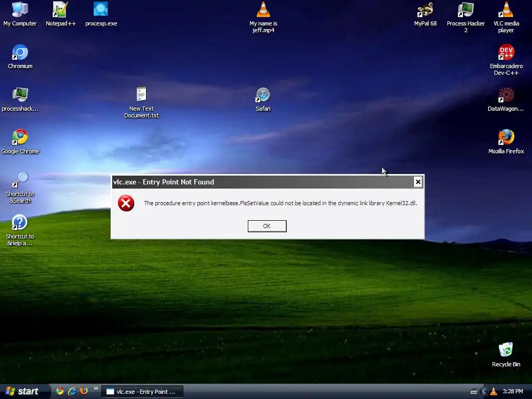
Task: Select the Process Hacker 2 shortcut
Action: [x=465, y=17]
